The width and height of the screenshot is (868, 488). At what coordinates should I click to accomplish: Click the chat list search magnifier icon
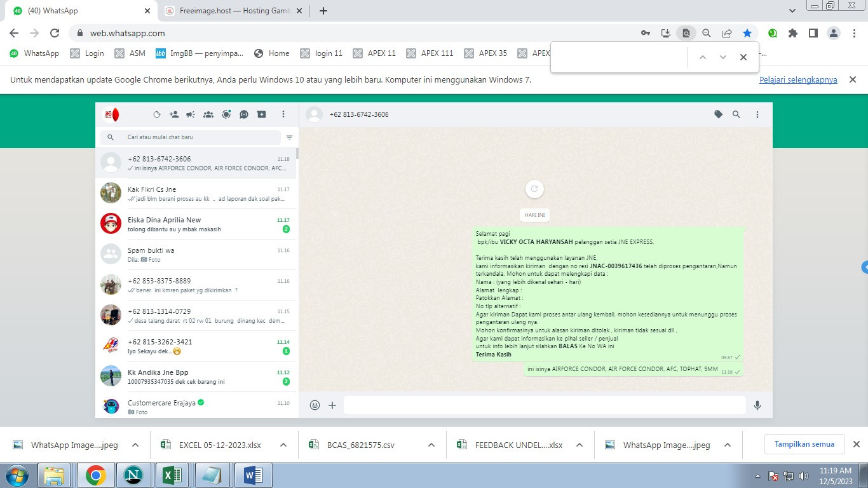pyautogui.click(x=111, y=137)
